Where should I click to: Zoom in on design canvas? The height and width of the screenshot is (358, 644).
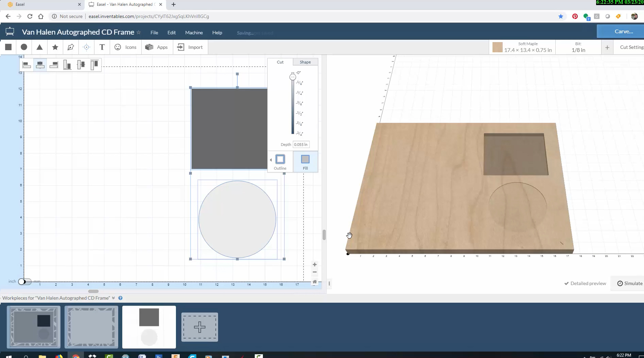[x=315, y=264]
